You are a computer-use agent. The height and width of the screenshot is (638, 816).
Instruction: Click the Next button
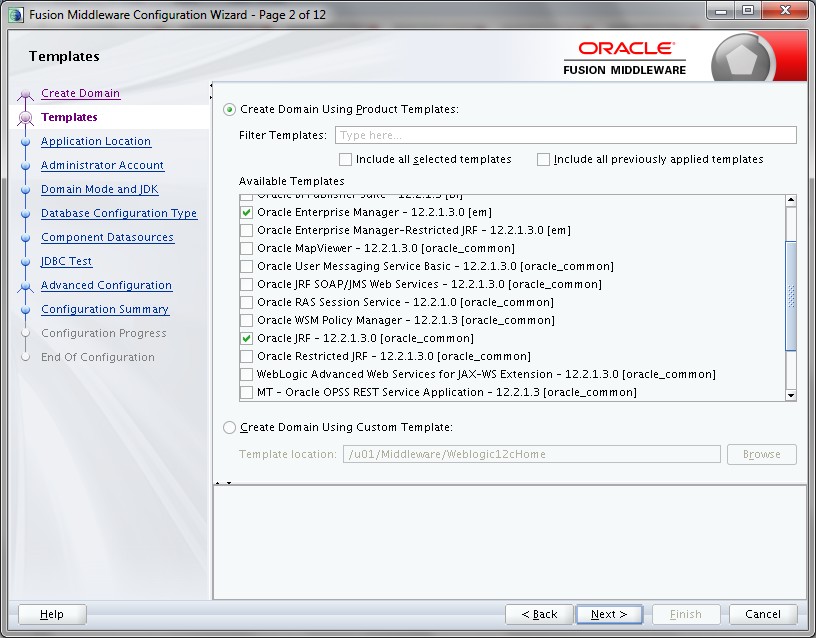[x=609, y=614]
